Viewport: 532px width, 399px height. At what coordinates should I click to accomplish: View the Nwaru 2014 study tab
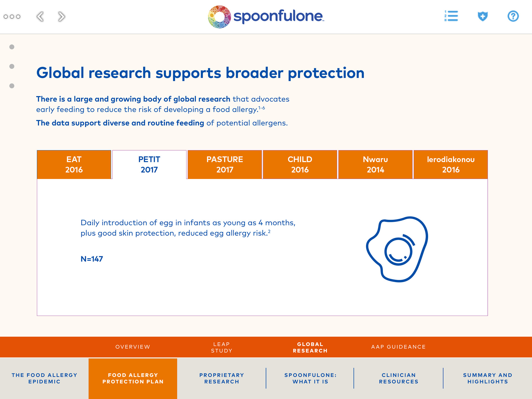tap(375, 165)
